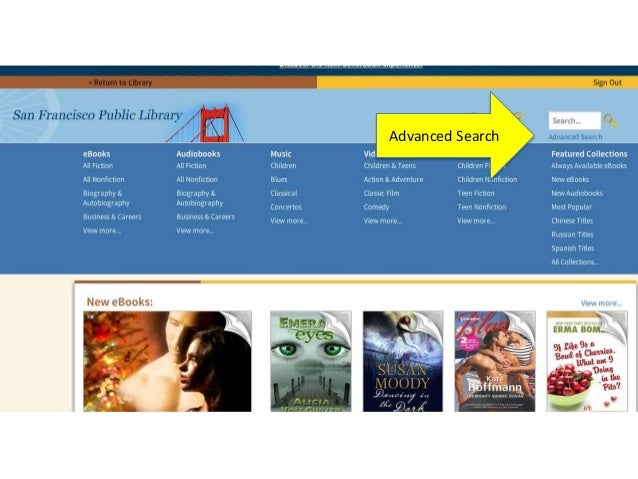Click the Search input field
Viewport: 638px width, 479px height.
(575, 120)
